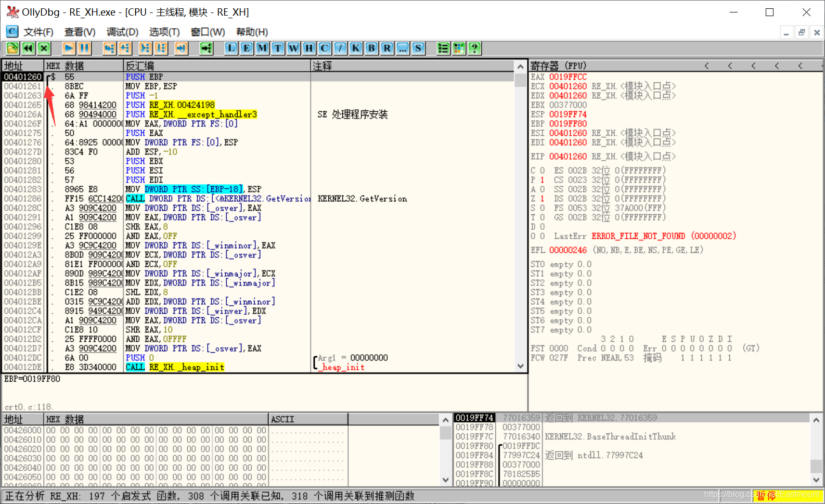Toggle the P flag value
This screenshot has width=825, height=504.
pos(542,180)
